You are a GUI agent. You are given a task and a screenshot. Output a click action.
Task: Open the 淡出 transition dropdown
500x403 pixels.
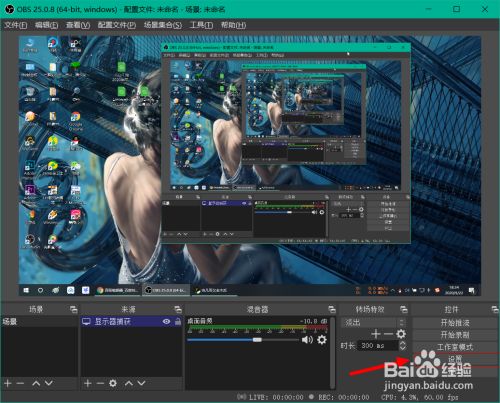[373, 323]
